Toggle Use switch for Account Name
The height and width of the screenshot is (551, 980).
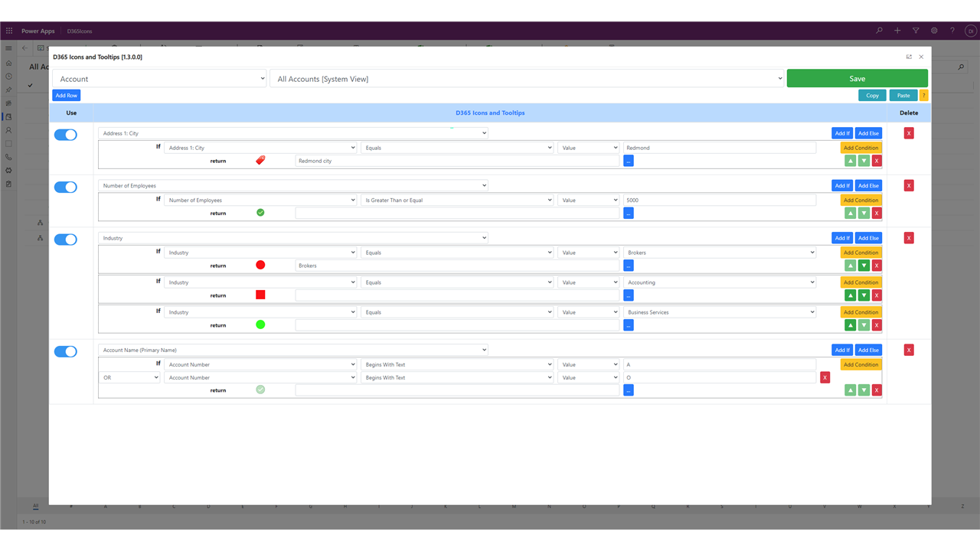tap(65, 351)
